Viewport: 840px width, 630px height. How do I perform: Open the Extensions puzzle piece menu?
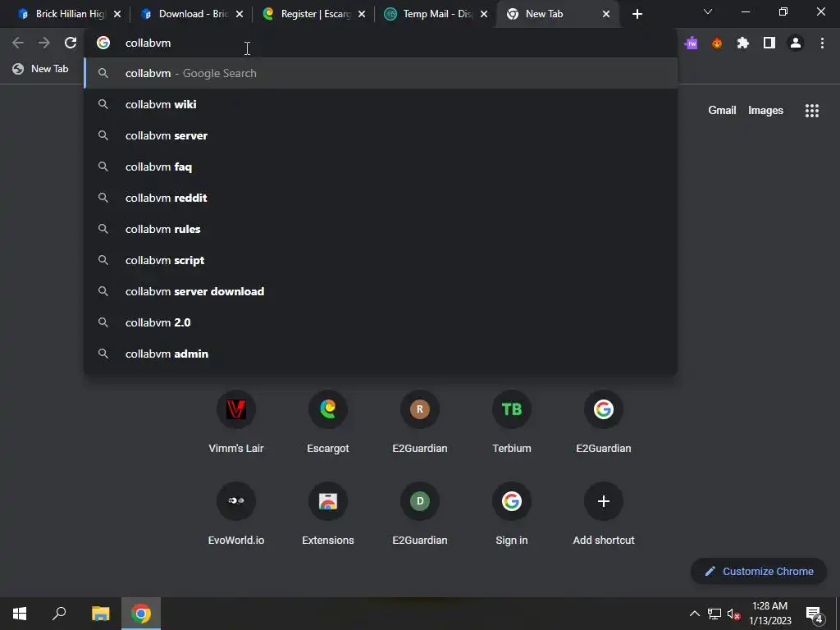point(743,43)
